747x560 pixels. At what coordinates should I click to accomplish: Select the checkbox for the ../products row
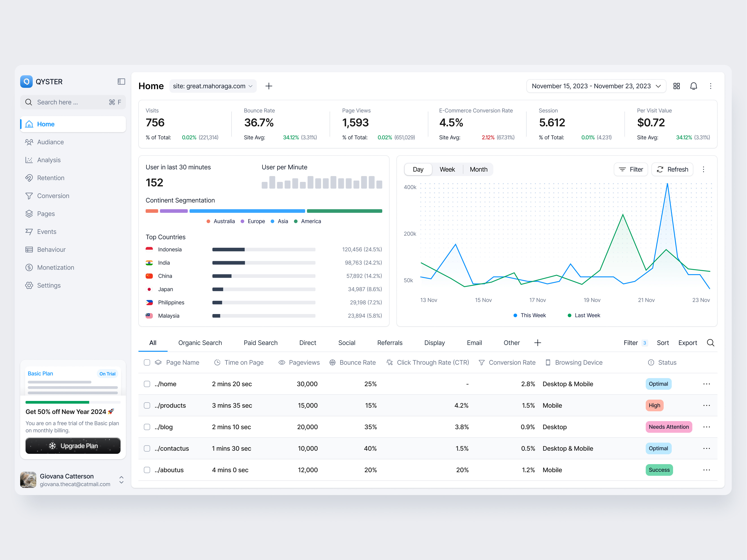tap(147, 405)
